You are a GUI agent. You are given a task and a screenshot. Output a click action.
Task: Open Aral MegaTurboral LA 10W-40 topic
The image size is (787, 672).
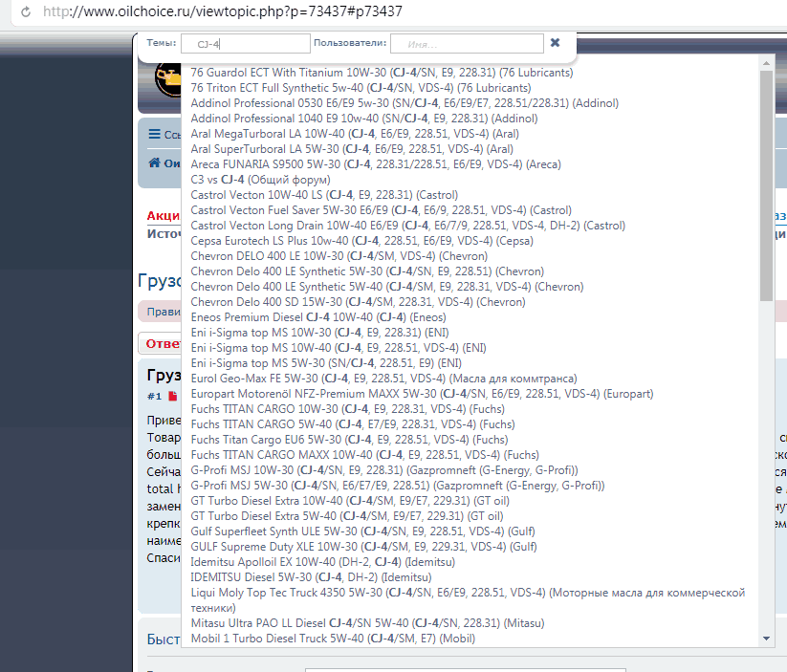coord(355,134)
